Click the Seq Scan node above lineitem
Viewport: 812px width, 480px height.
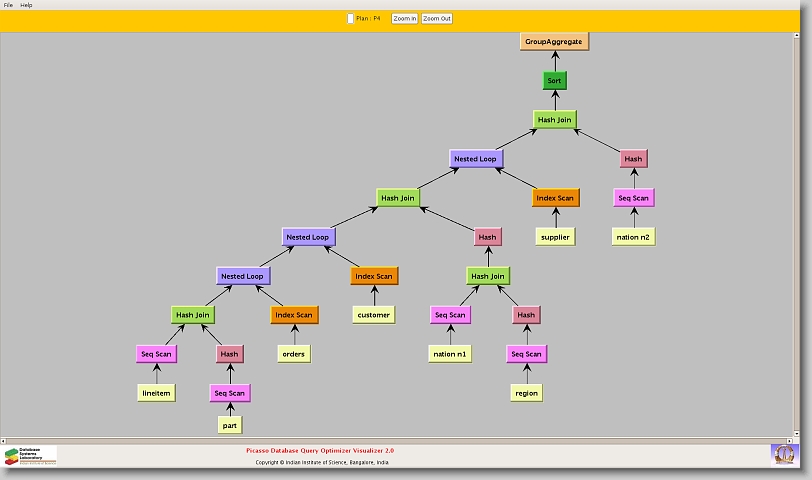coord(157,354)
